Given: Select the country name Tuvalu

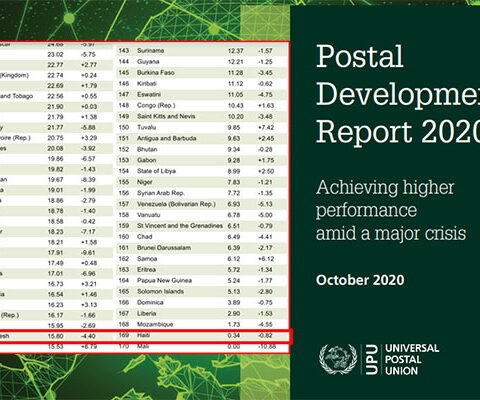Looking at the screenshot, I should tap(146, 127).
